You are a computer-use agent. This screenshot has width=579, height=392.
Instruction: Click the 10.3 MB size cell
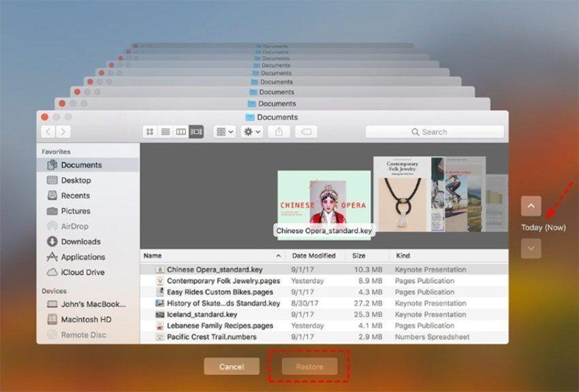368,269
